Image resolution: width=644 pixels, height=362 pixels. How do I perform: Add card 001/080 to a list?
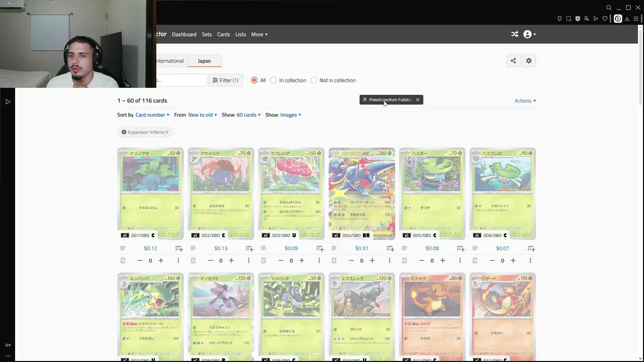tap(179, 248)
